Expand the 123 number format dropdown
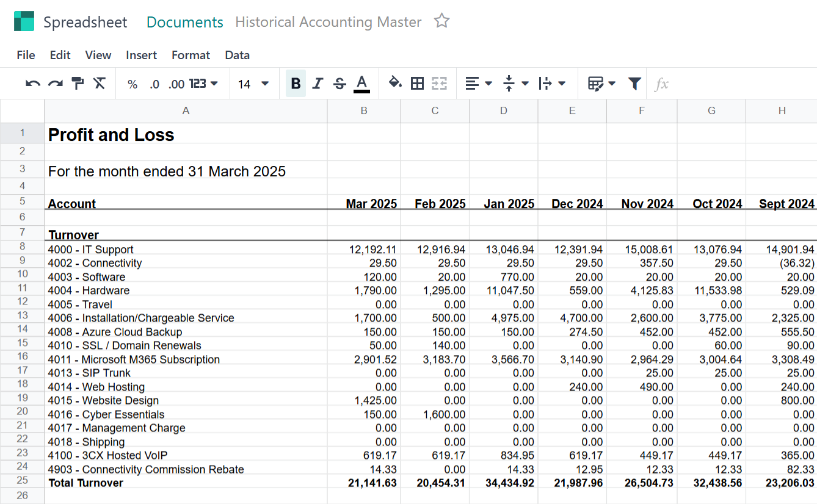This screenshot has height=504, width=817. 203,84
